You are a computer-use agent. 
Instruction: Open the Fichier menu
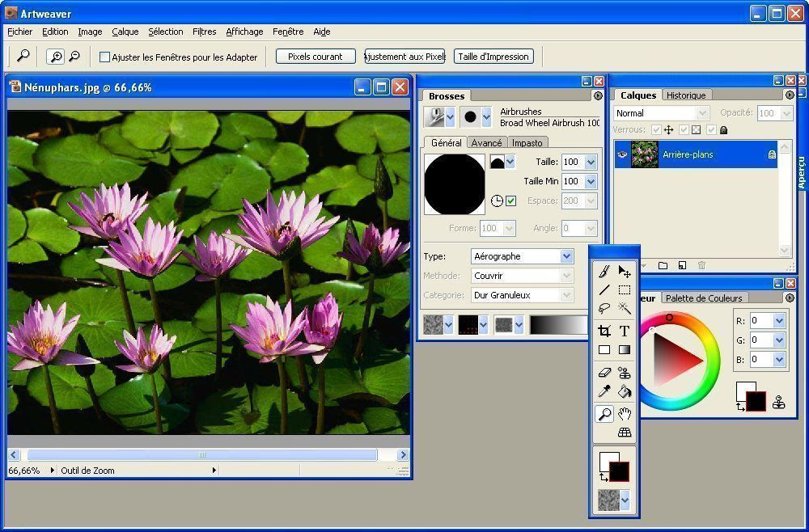pyautogui.click(x=20, y=32)
